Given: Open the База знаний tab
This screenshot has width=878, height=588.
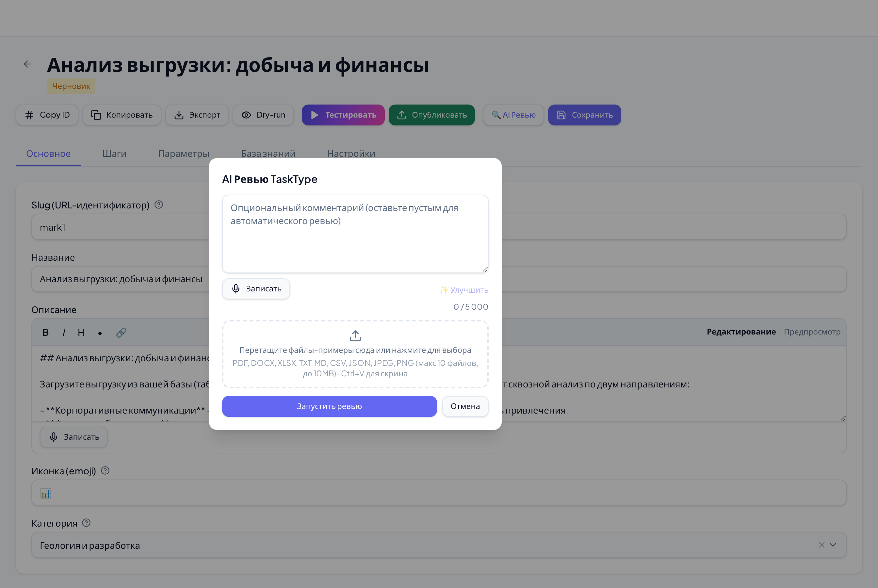Looking at the screenshot, I should (268, 154).
